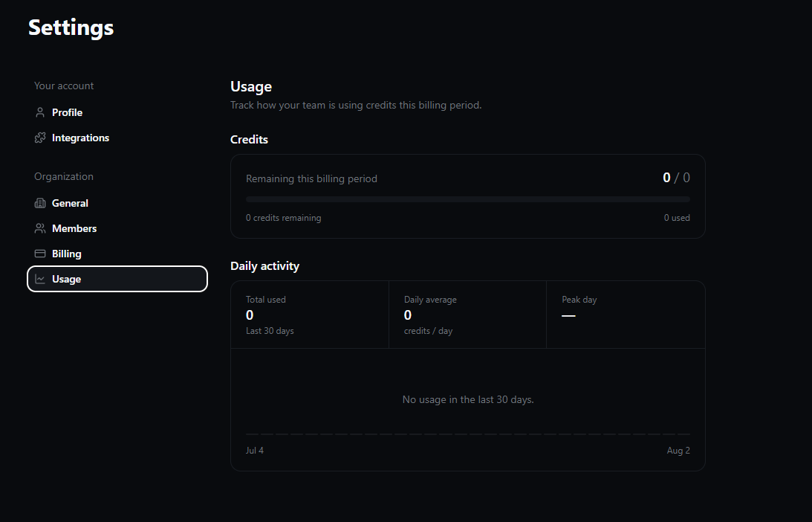Navigate to Members settings
Viewport: 812px width, 522px height.
tap(117, 228)
